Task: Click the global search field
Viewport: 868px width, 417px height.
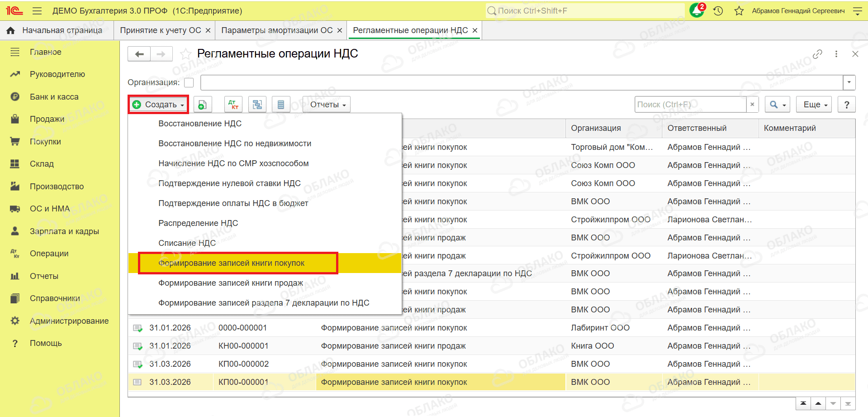Action: [585, 11]
